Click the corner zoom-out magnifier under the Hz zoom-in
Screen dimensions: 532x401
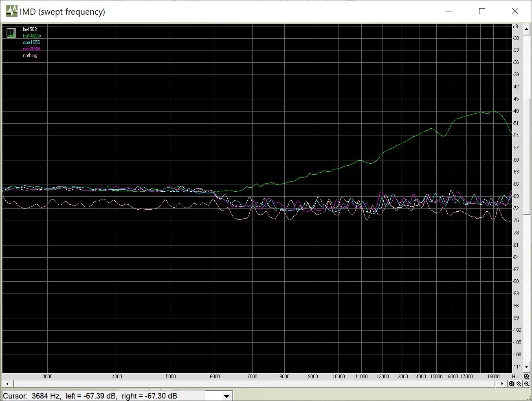click(526, 383)
